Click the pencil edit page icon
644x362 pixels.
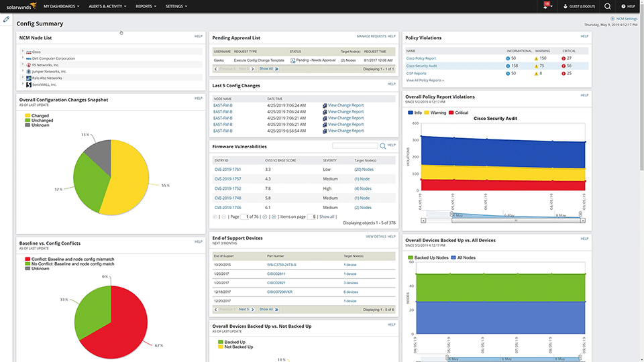coord(6,19)
